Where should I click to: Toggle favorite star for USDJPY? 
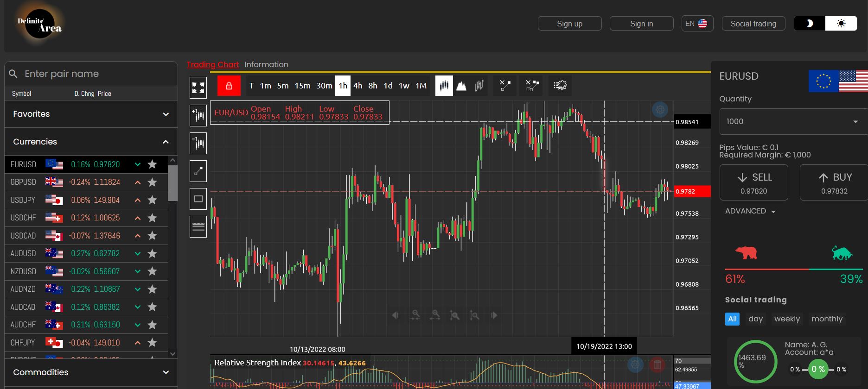[152, 200]
